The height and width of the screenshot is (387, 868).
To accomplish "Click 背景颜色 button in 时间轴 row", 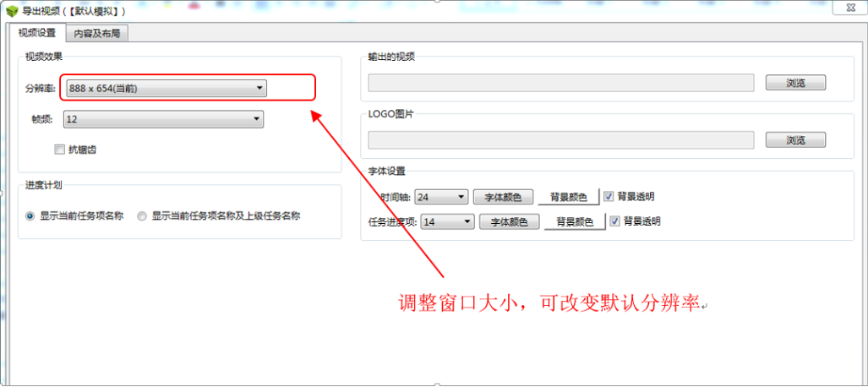I will click(x=569, y=197).
